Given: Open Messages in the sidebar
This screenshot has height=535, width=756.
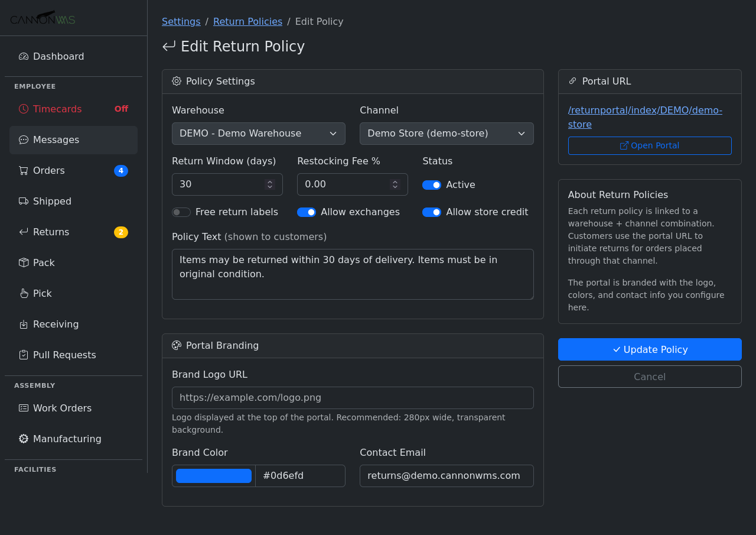Looking at the screenshot, I should click(57, 140).
